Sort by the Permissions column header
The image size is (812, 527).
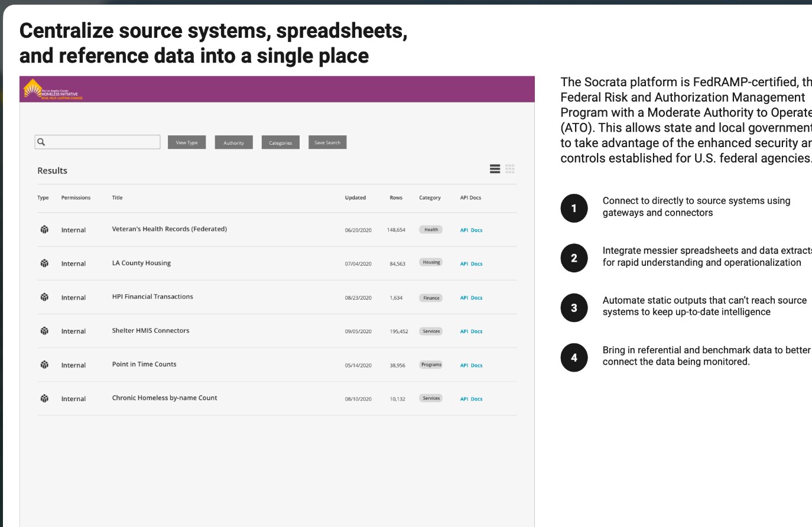pyautogui.click(x=76, y=198)
